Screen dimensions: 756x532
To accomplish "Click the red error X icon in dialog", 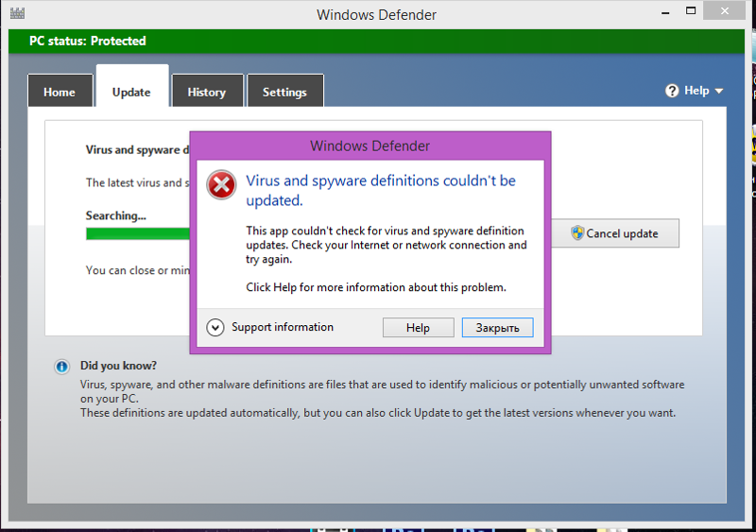I will [x=221, y=184].
